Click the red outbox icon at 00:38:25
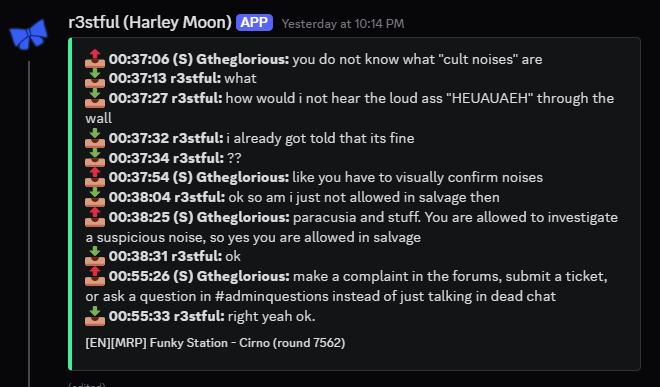 pyautogui.click(x=95, y=217)
